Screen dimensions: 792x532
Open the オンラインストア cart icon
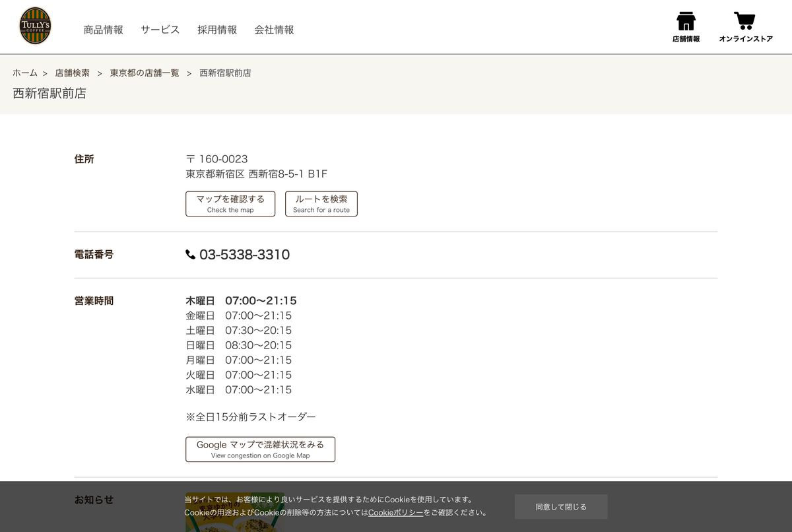[746, 27]
